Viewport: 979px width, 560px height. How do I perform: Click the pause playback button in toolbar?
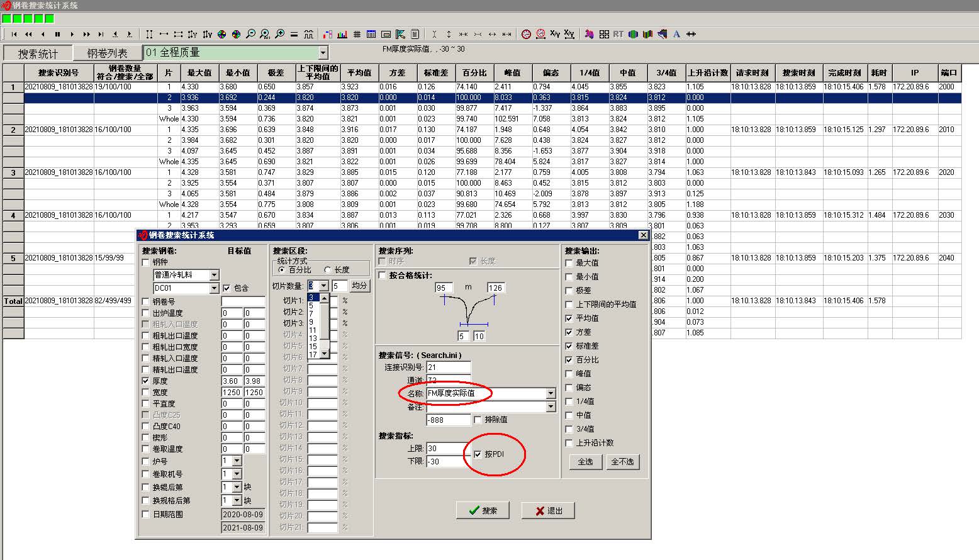(57, 34)
